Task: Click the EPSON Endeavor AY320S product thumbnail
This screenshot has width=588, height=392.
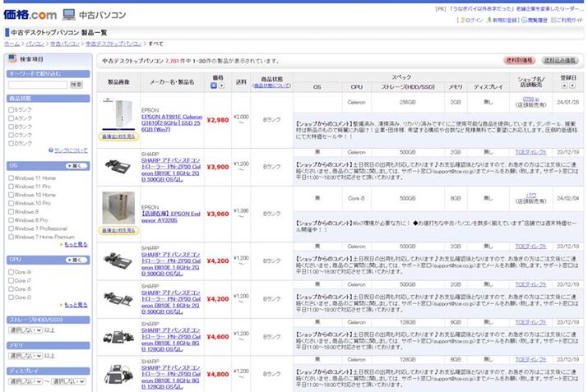Action: 118,207
